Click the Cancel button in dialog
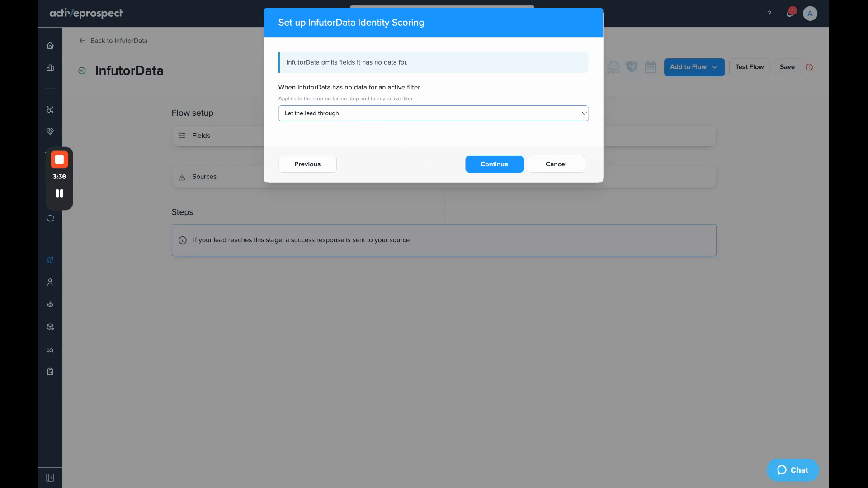The image size is (868, 488). (x=556, y=164)
